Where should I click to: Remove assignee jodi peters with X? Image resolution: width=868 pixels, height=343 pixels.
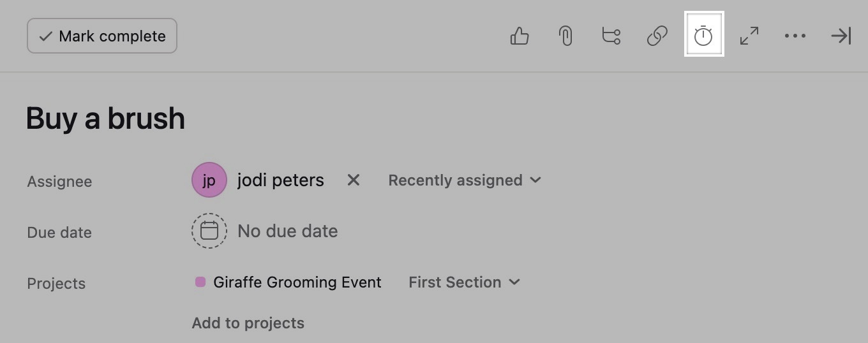[x=353, y=180]
